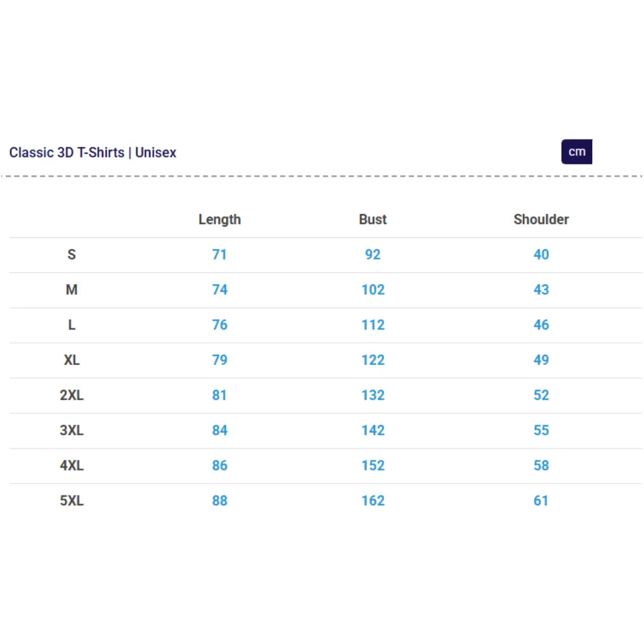Select bust value 122 in XL row
The image size is (644, 644).
tap(373, 360)
